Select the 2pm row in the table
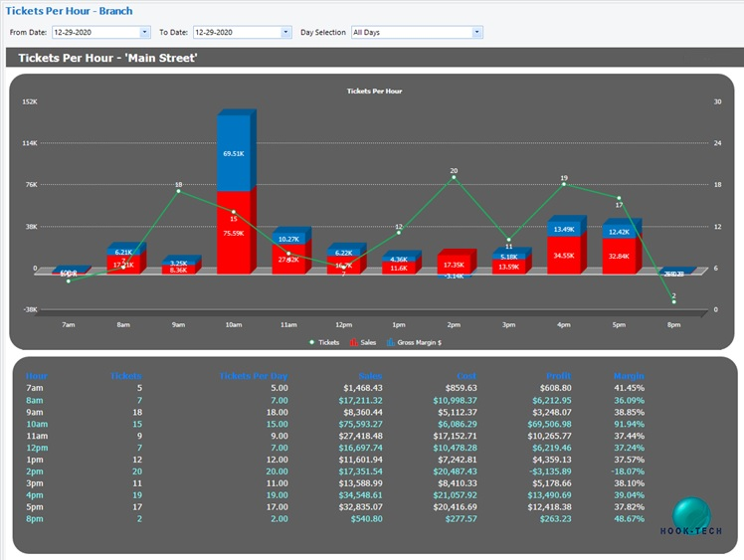Image resolution: width=744 pixels, height=560 pixels. tap(335, 471)
